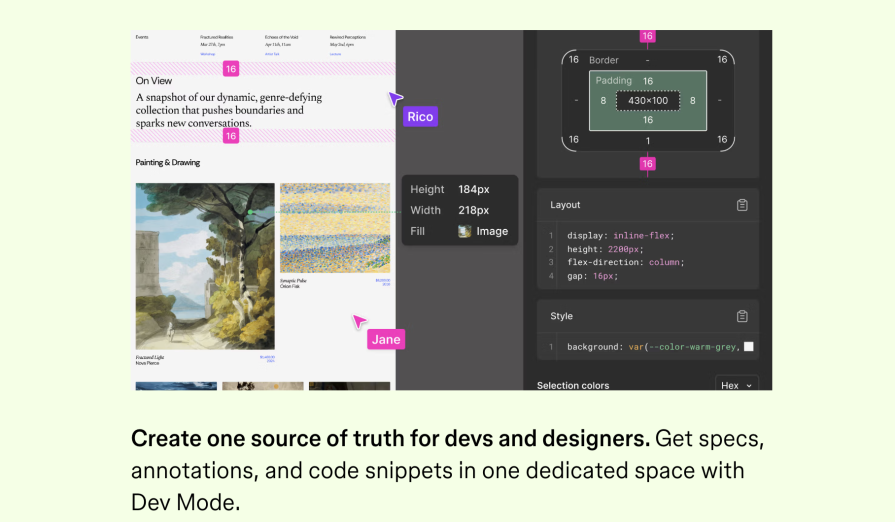The width and height of the screenshot is (895, 522).
Task: Click the warm-grey background color swatch
Action: click(x=749, y=347)
